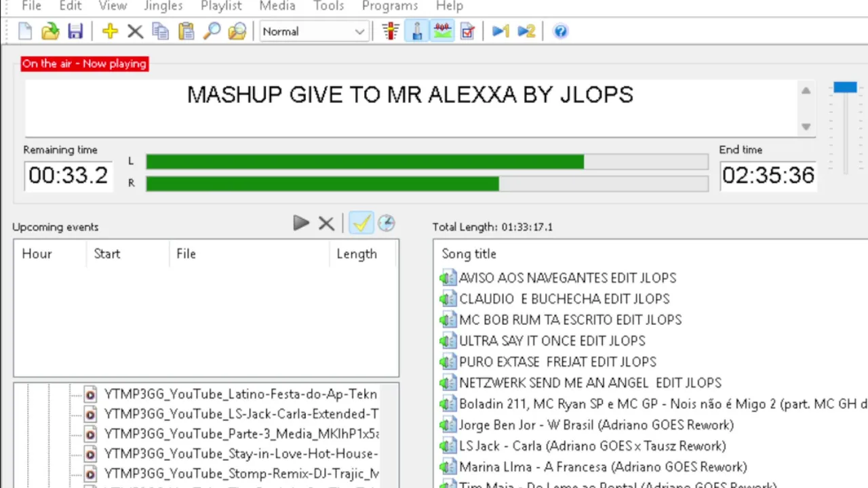Viewport: 868px width, 488px height.
Task: Open search with the magnifying glass icon
Action: pos(212,31)
